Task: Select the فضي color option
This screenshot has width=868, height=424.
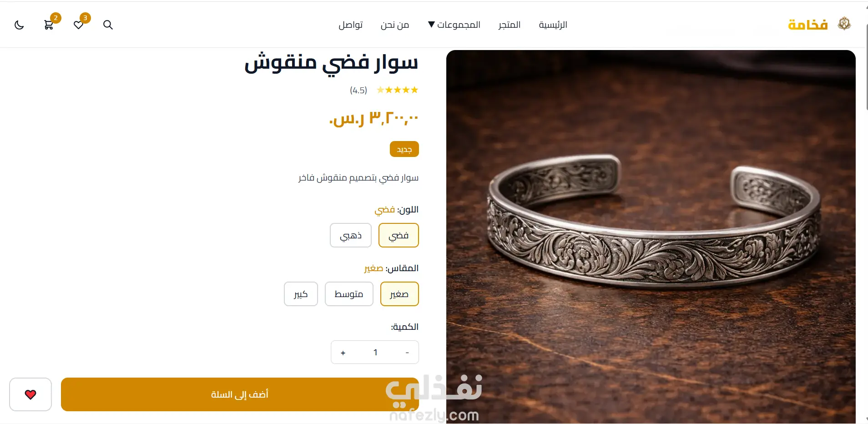Action: tap(399, 235)
